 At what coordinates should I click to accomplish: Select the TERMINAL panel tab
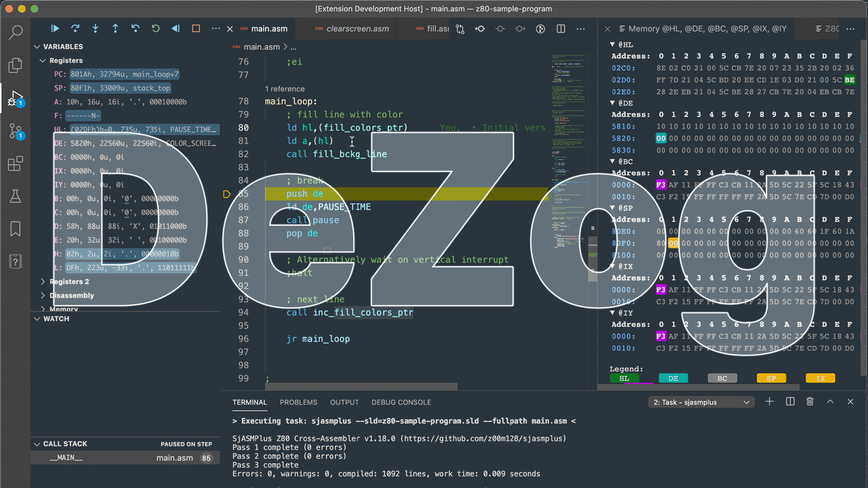tap(250, 402)
